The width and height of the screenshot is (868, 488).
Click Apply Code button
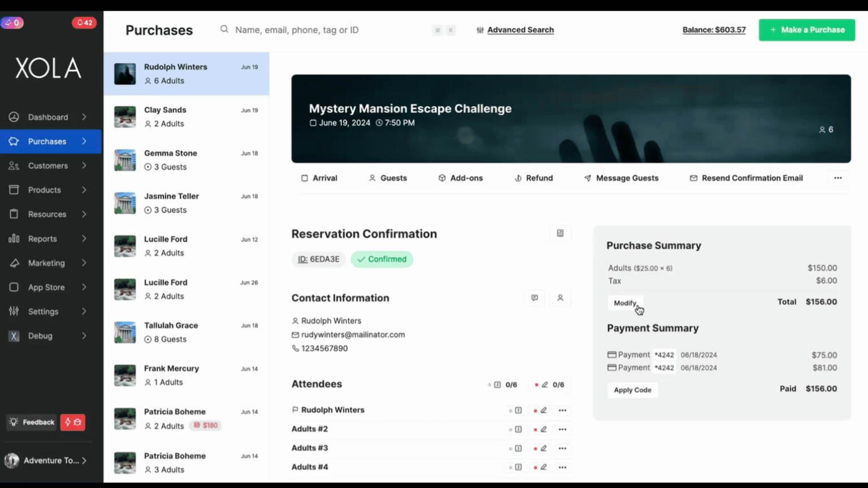[x=632, y=390]
